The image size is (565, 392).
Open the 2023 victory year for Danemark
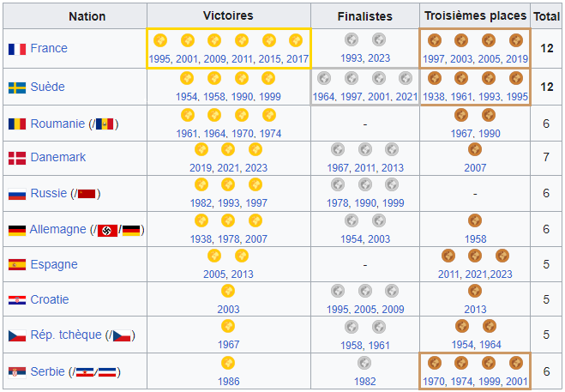pos(256,168)
